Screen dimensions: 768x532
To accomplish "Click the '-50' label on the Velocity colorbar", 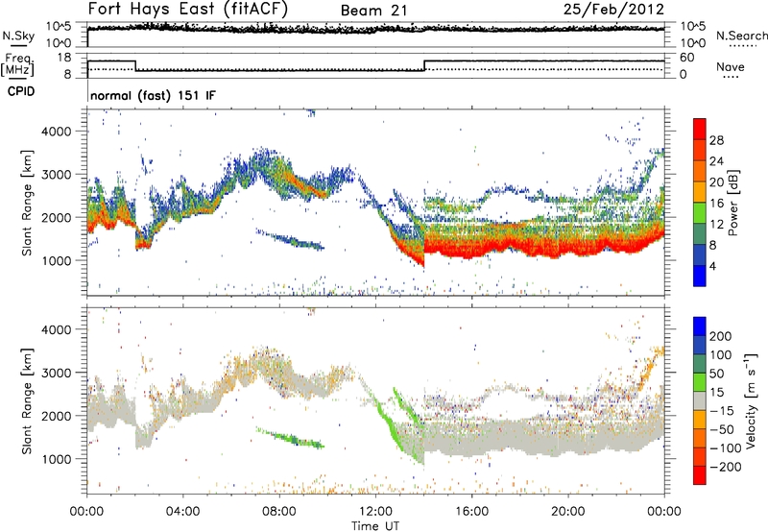I will [722, 429].
